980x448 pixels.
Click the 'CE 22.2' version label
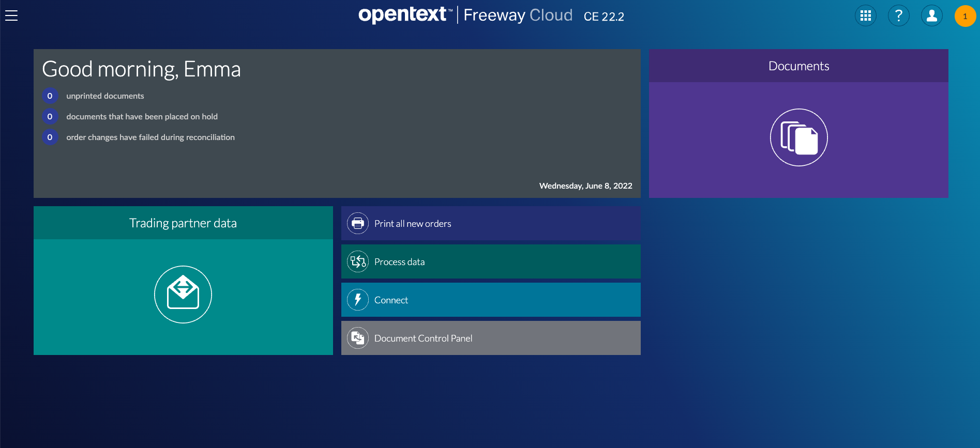(604, 17)
